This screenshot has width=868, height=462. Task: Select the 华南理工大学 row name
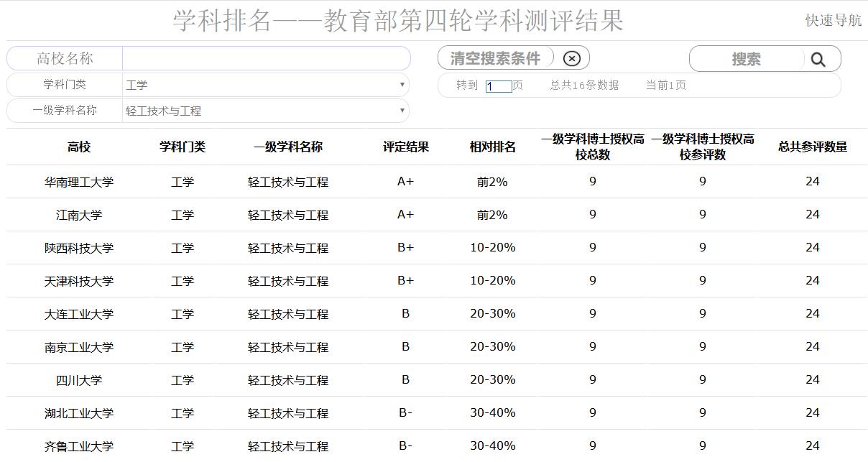[79, 183]
